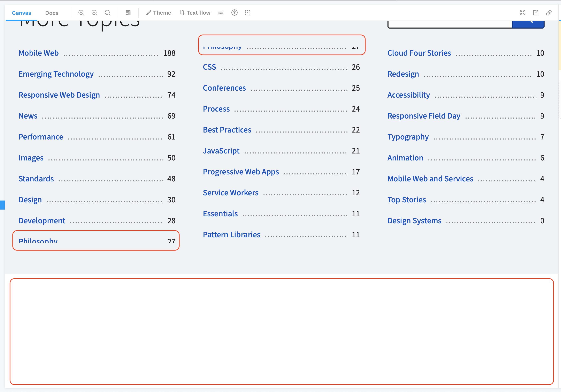The height and width of the screenshot is (392, 561).
Task: Copy canvas link via chain icon
Action: tap(549, 13)
